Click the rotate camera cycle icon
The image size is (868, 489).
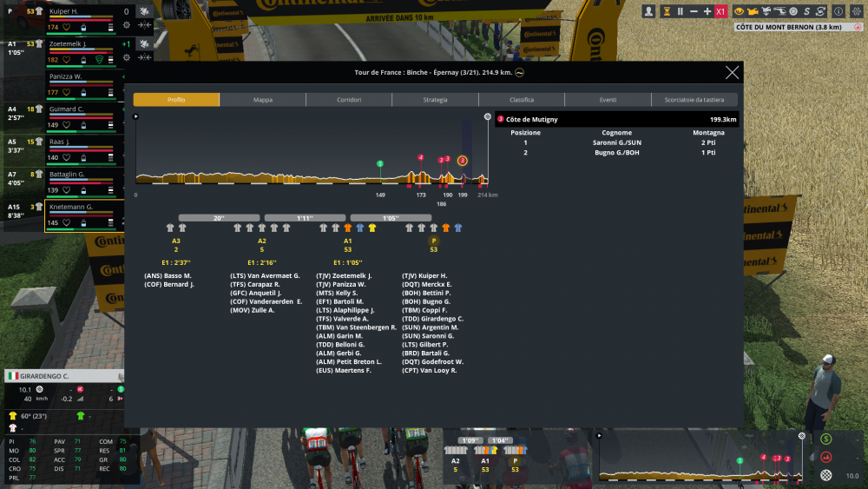(820, 11)
